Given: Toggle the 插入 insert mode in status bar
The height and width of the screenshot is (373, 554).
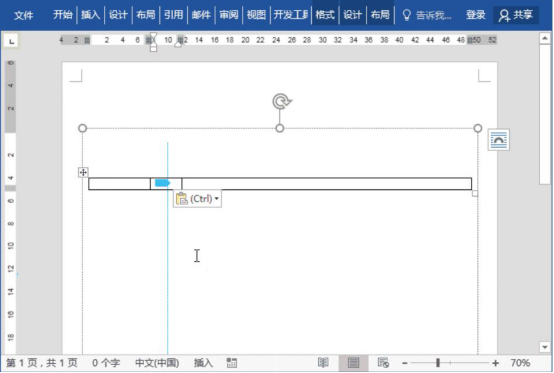Looking at the screenshot, I should (x=203, y=363).
